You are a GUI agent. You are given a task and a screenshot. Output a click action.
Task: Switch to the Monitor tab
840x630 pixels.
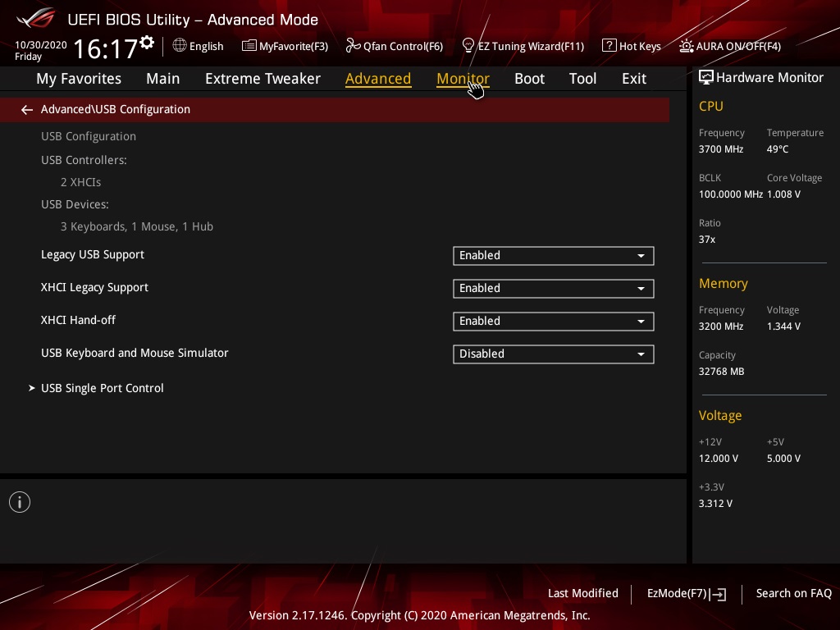[x=463, y=79]
